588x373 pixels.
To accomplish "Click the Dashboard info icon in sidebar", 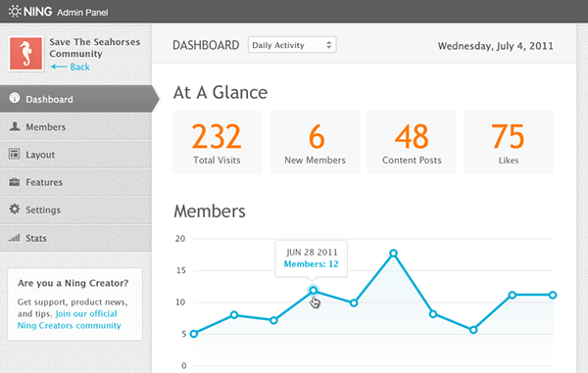I will (x=15, y=98).
